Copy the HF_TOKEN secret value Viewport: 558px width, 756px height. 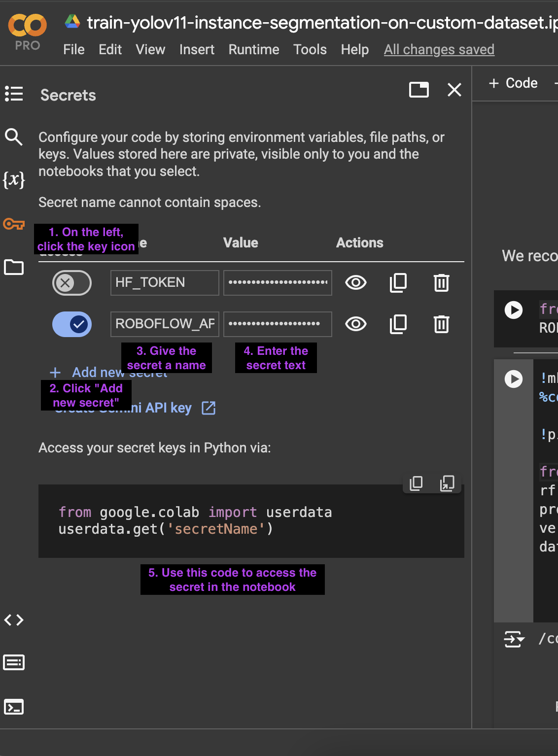[398, 283]
